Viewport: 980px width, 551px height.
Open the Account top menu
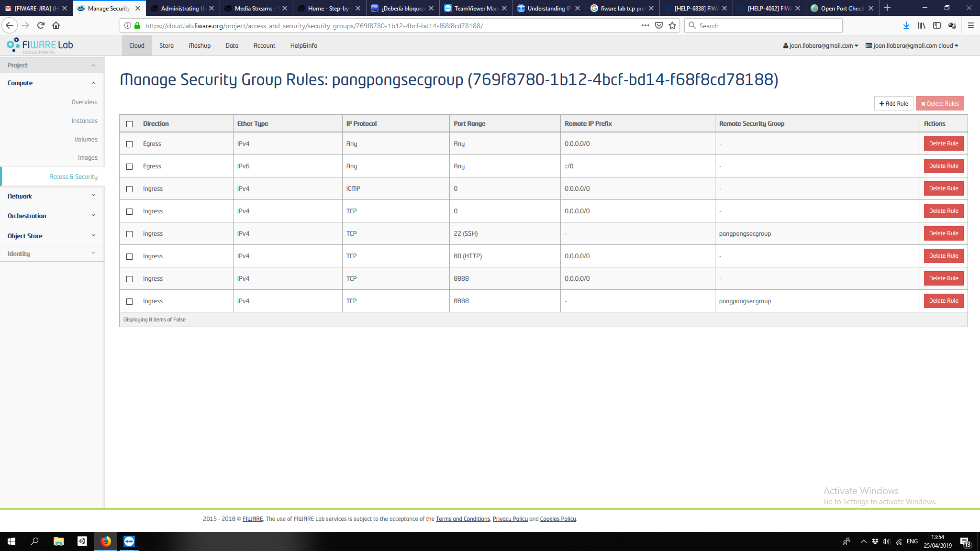tap(264, 45)
